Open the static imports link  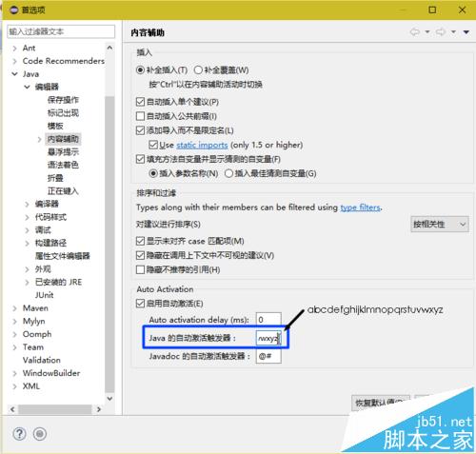202,145
